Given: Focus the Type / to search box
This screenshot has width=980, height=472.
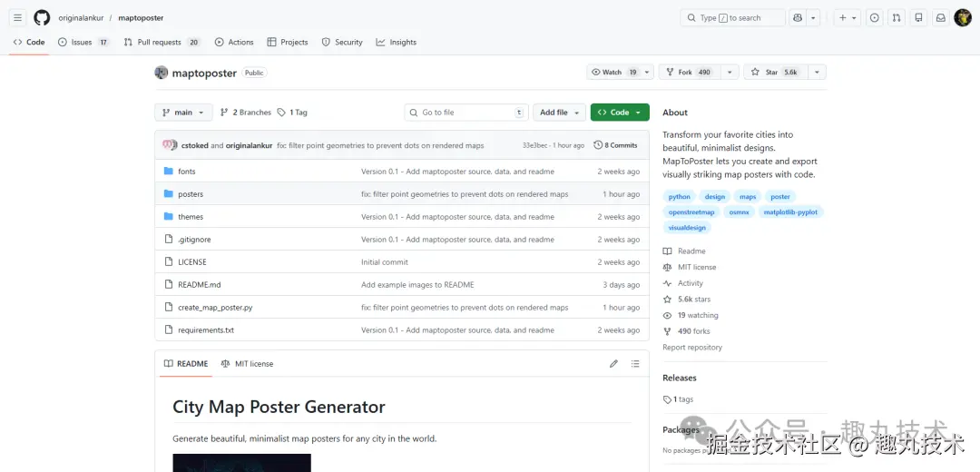Looking at the screenshot, I should click(x=732, y=18).
